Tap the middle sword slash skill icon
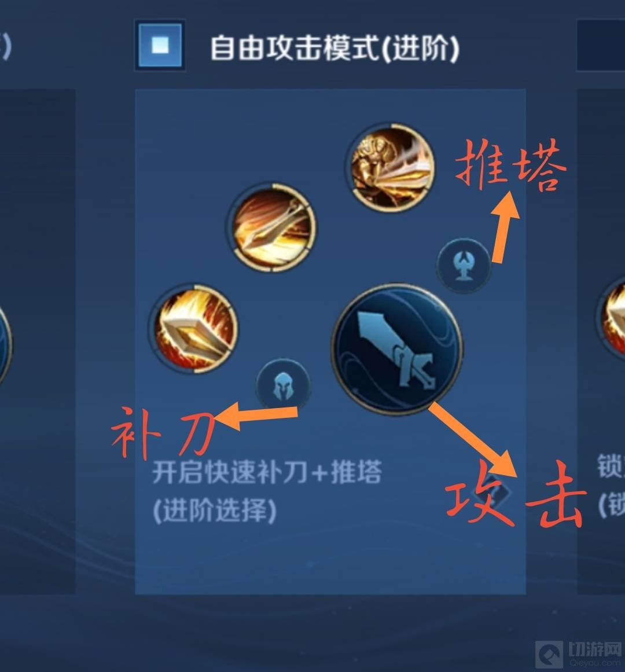 272,227
